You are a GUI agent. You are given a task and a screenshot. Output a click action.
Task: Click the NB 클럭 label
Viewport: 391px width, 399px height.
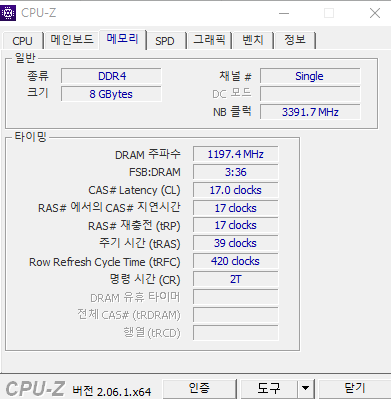[232, 112]
